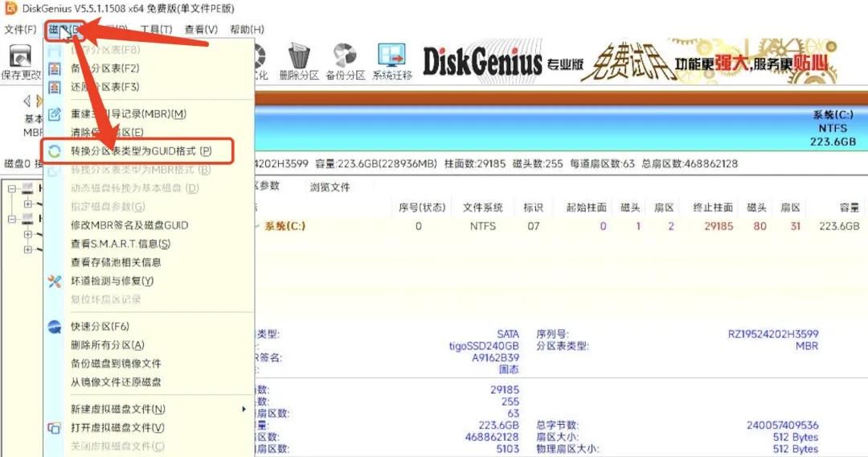Click the 序号(状态) column header
Viewport: 868px width, 457px height.
tap(422, 207)
